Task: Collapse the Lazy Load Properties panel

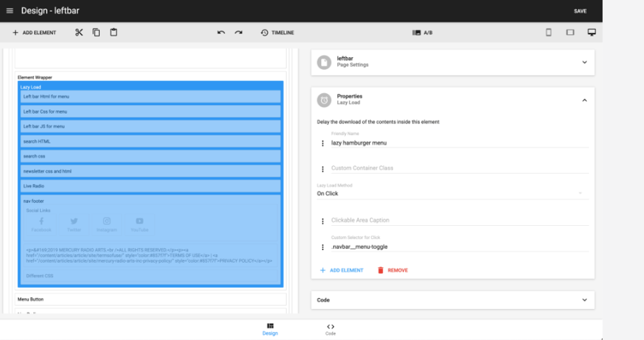Action: click(584, 100)
